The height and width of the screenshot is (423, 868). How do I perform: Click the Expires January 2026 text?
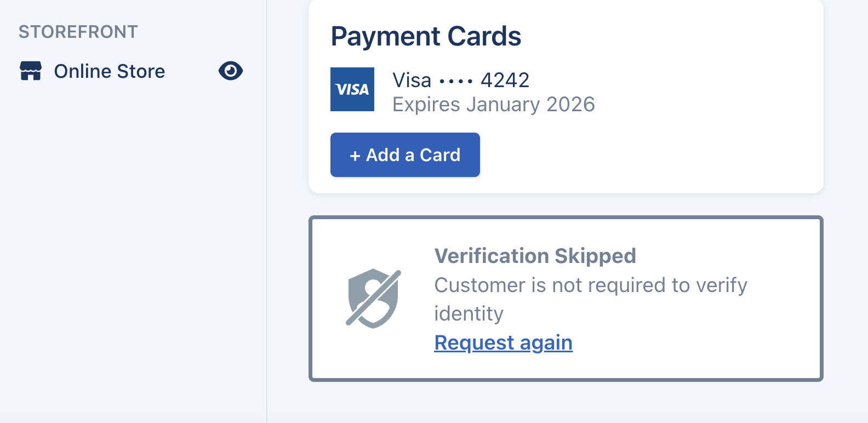click(x=493, y=105)
